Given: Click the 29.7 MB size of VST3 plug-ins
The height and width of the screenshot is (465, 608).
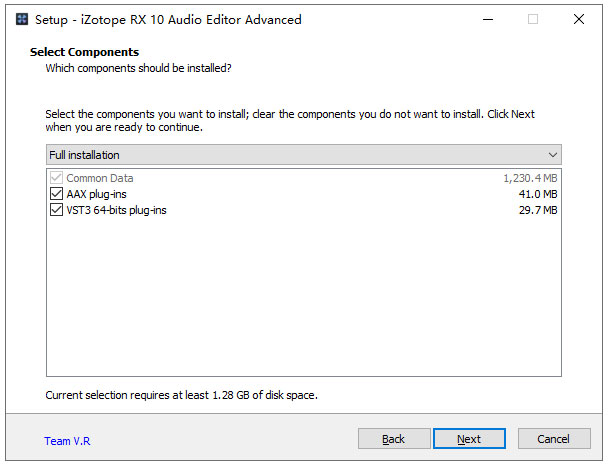Looking at the screenshot, I should pyautogui.click(x=538, y=210).
